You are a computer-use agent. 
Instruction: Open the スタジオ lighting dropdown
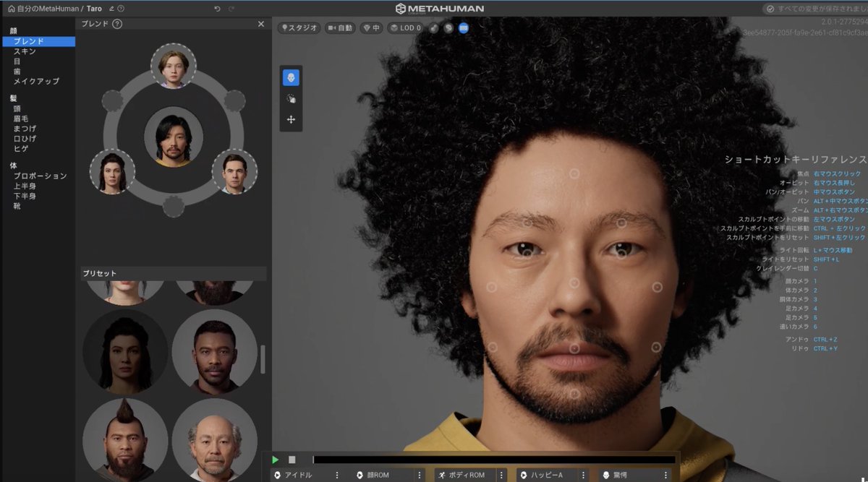[x=299, y=28]
